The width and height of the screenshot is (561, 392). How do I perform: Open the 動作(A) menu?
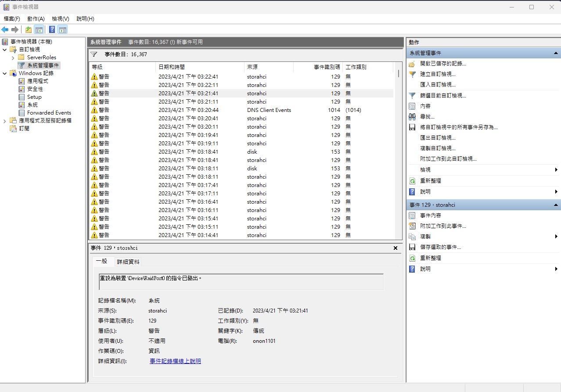pos(36,19)
